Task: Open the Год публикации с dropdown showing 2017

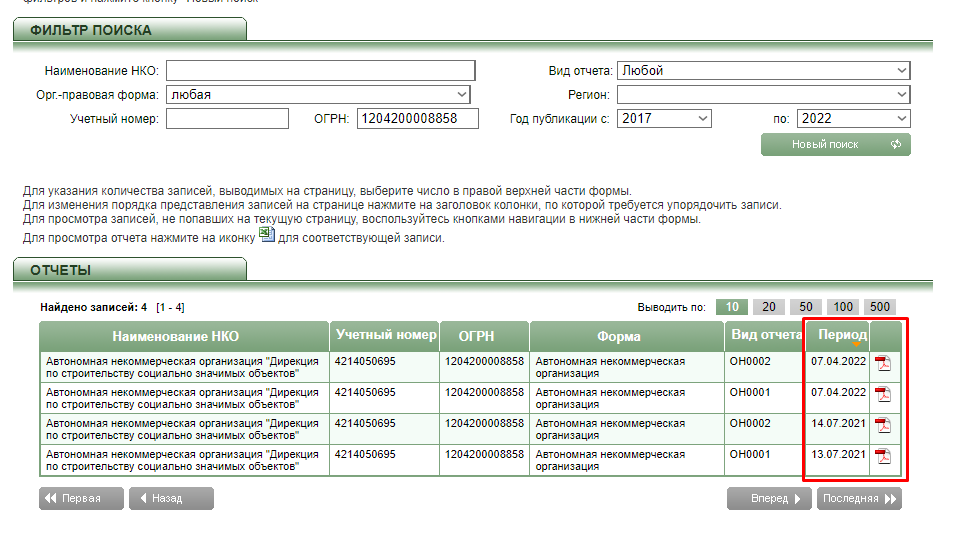Action: (664, 119)
